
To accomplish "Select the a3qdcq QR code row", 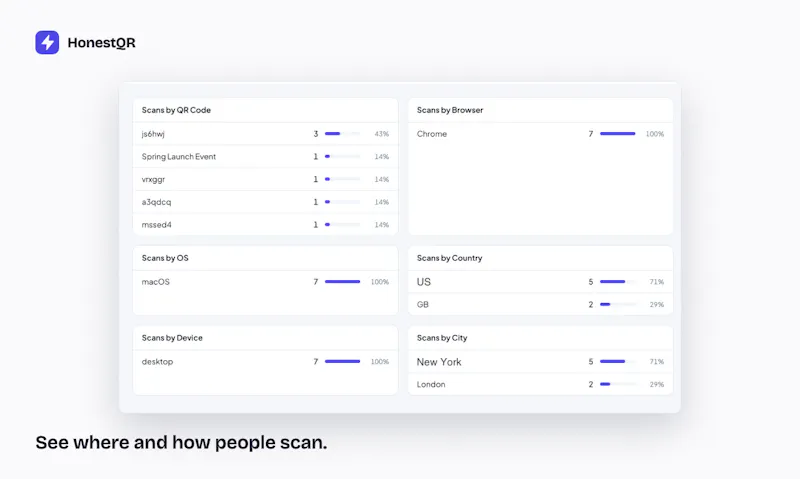I will tap(265, 202).
